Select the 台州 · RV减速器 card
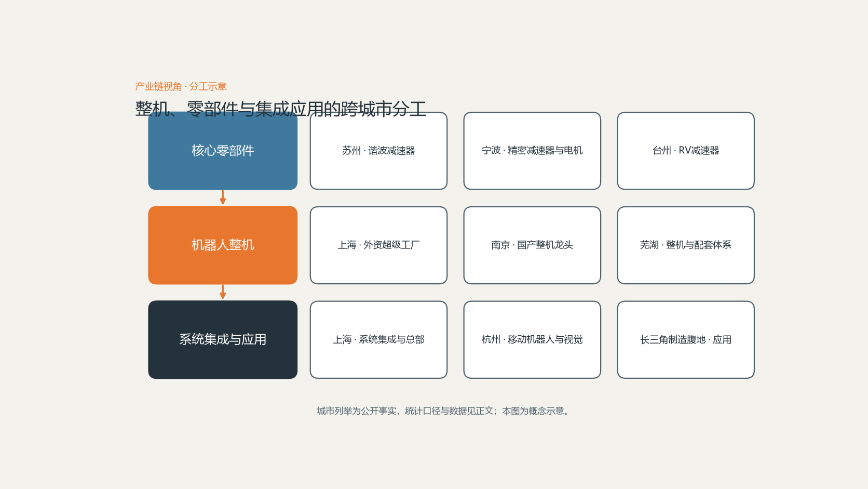Image resolution: width=868 pixels, height=489 pixels. click(686, 151)
